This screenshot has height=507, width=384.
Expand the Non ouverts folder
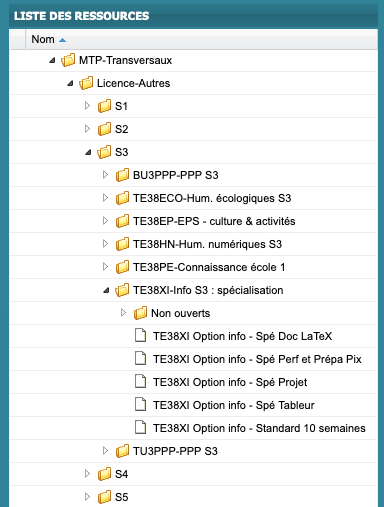click(123, 313)
